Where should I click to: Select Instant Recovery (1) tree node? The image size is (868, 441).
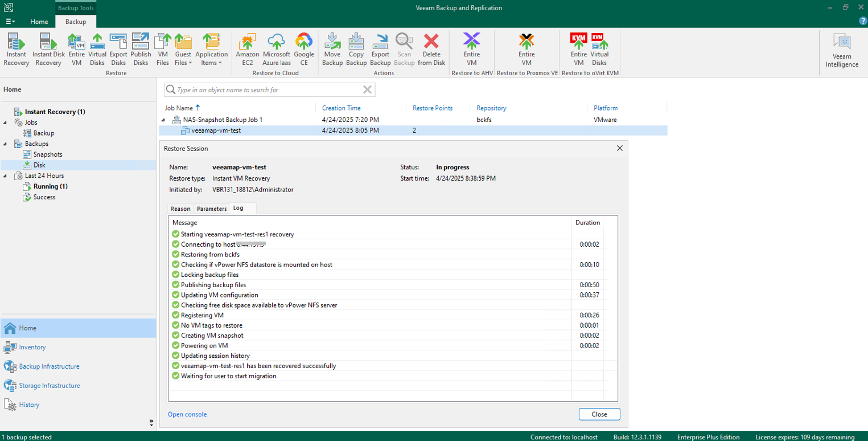55,112
